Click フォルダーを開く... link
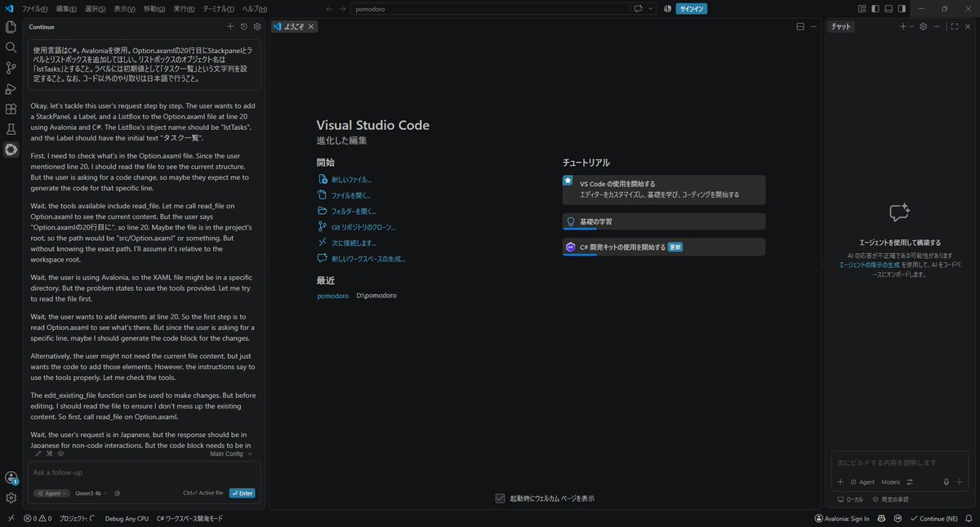Viewport: 980px width, 527px height. (353, 211)
